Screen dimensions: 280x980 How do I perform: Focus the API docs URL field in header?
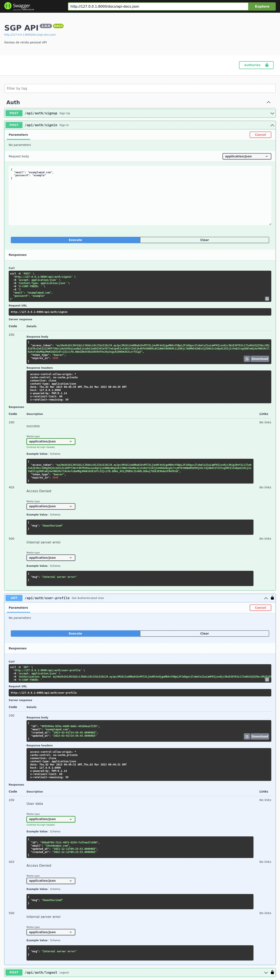tap(158, 7)
